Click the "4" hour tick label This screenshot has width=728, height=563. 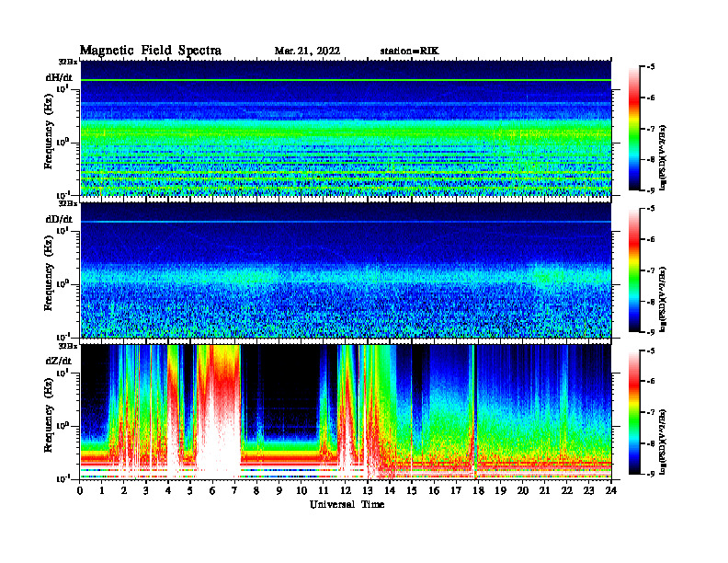click(x=168, y=490)
